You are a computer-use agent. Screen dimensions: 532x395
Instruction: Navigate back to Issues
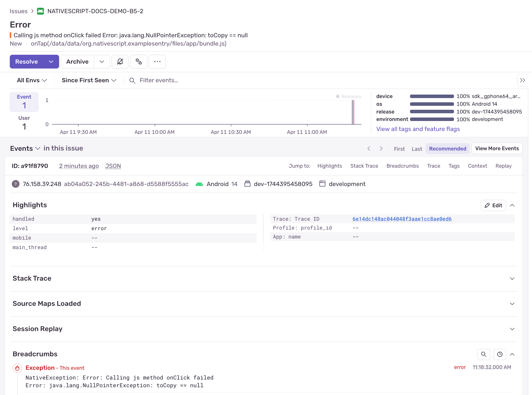(18, 11)
